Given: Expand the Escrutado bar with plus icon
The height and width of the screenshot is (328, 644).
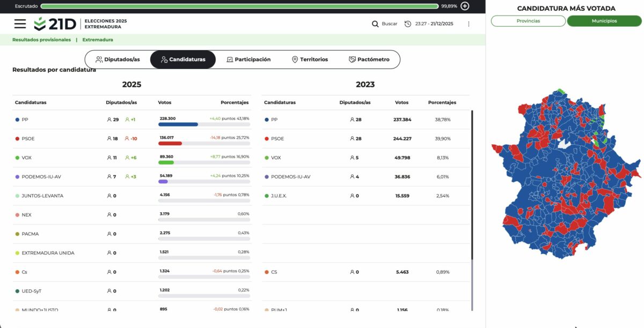Looking at the screenshot, I should (465, 6).
